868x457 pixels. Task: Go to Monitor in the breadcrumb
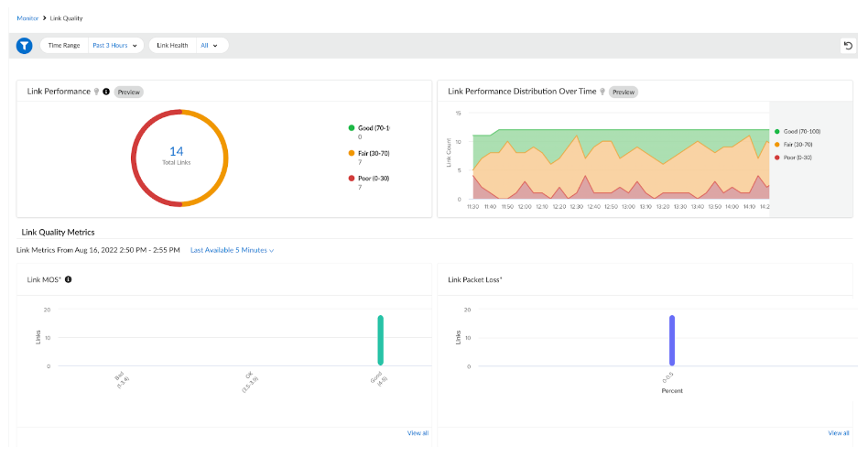click(x=27, y=18)
